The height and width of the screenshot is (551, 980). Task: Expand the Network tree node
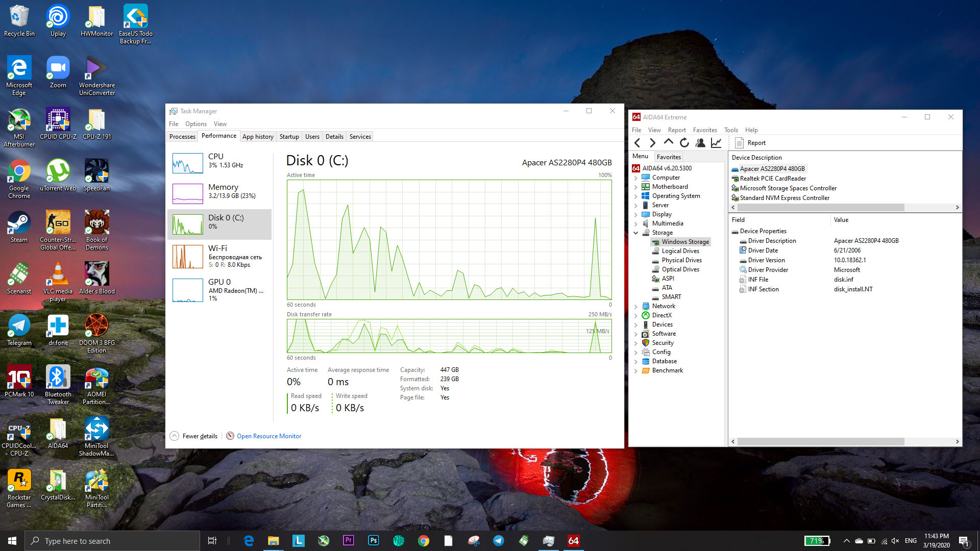[x=636, y=306]
